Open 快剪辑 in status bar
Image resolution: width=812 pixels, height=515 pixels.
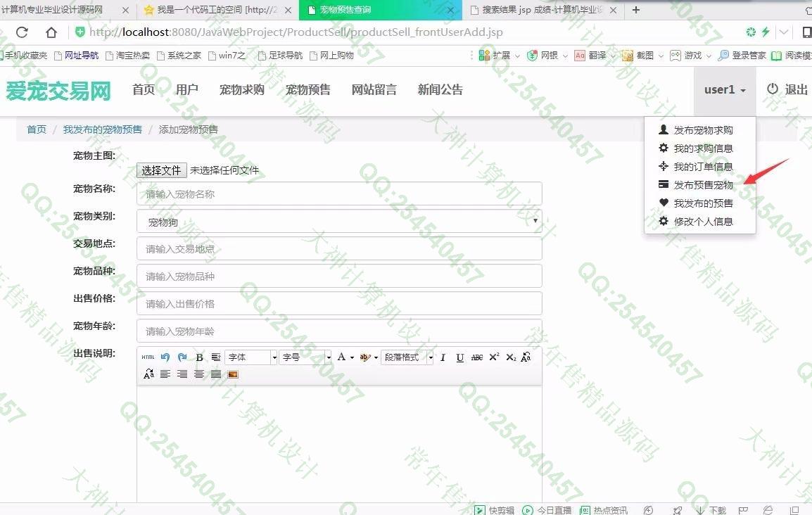coord(495,510)
